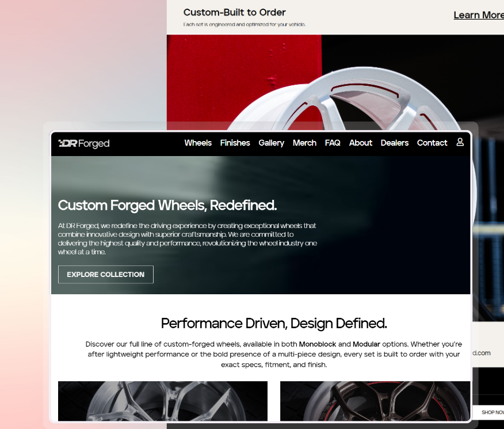Click the bold word Modular
The width and height of the screenshot is (504, 429).
(366, 344)
